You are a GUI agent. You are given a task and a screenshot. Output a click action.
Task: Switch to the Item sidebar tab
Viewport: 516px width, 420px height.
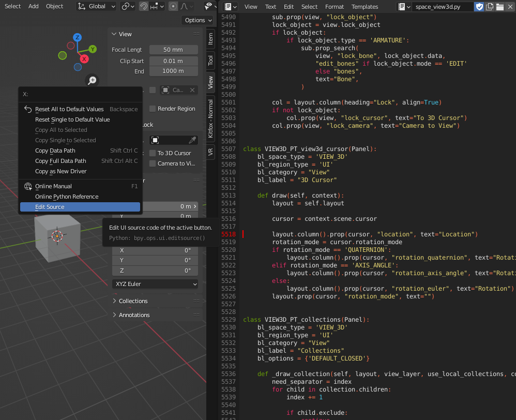[210, 39]
